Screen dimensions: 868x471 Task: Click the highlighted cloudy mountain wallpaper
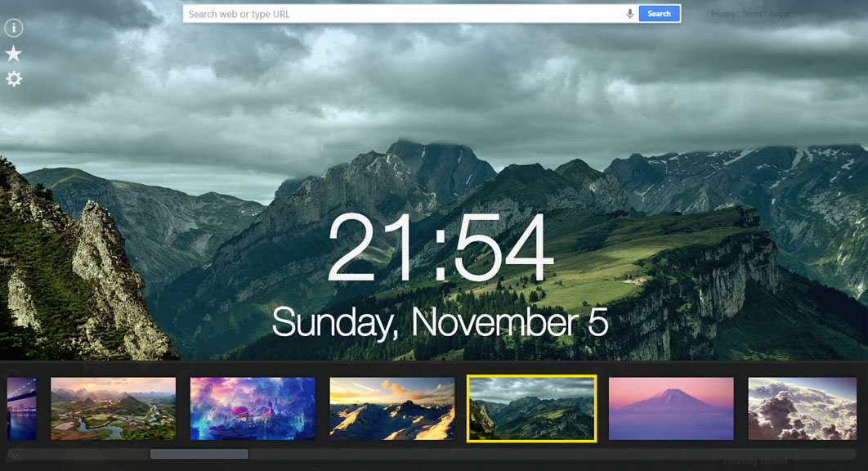click(531, 408)
